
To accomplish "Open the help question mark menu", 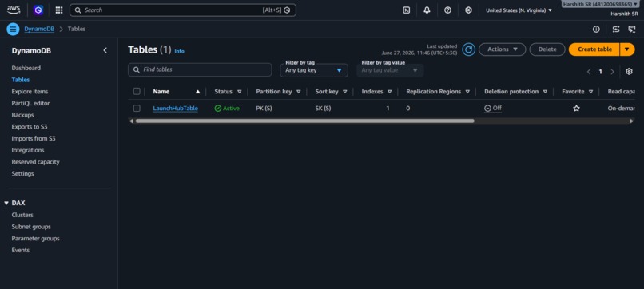I will tap(447, 10).
